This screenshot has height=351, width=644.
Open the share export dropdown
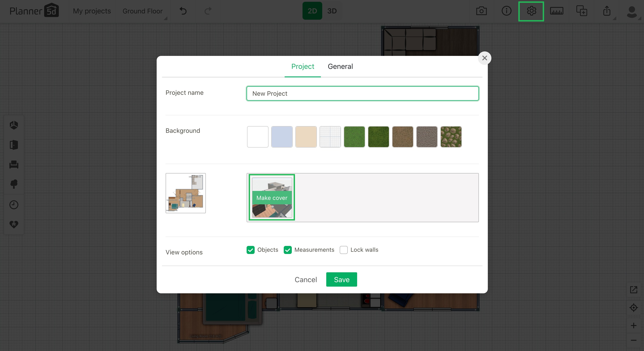607,11
